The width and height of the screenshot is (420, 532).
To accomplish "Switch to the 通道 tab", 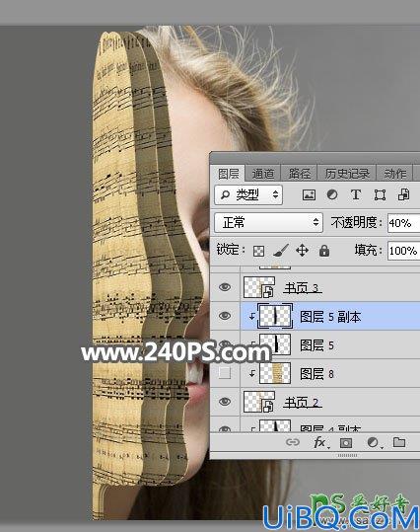I will [x=263, y=174].
